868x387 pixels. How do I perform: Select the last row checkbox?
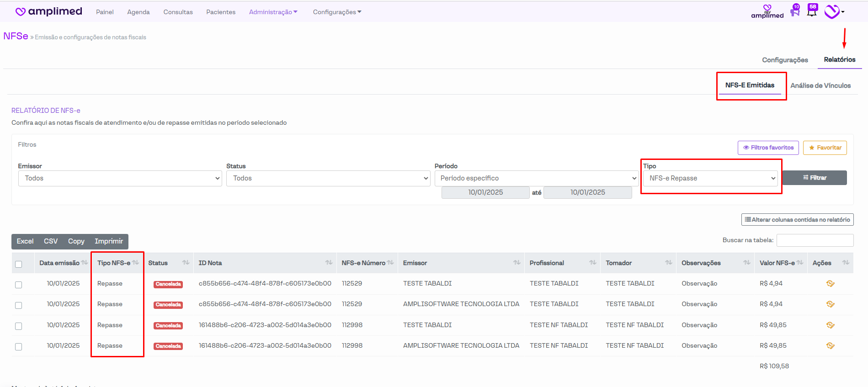pos(19,347)
